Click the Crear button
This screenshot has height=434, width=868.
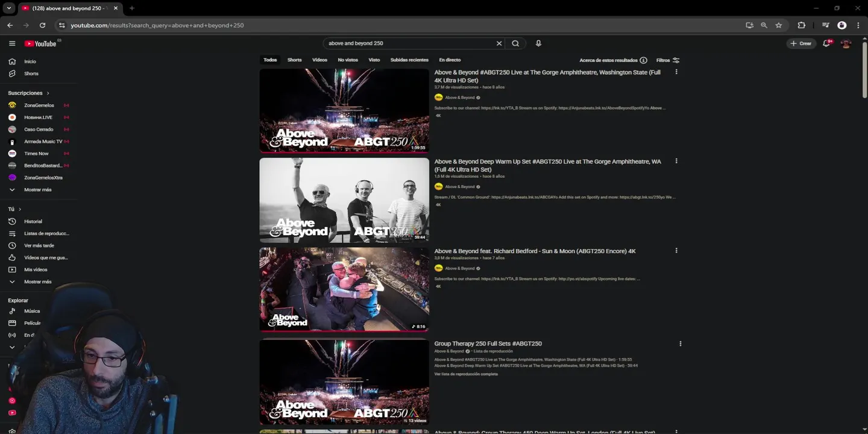point(801,43)
